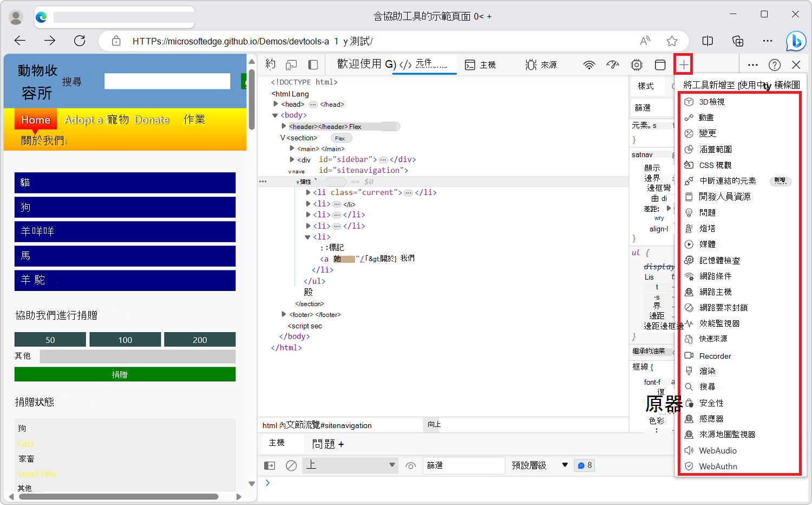The height and width of the screenshot is (505, 812).
Task: Select 記憶體檢查 from tools menu
Action: [739, 260]
